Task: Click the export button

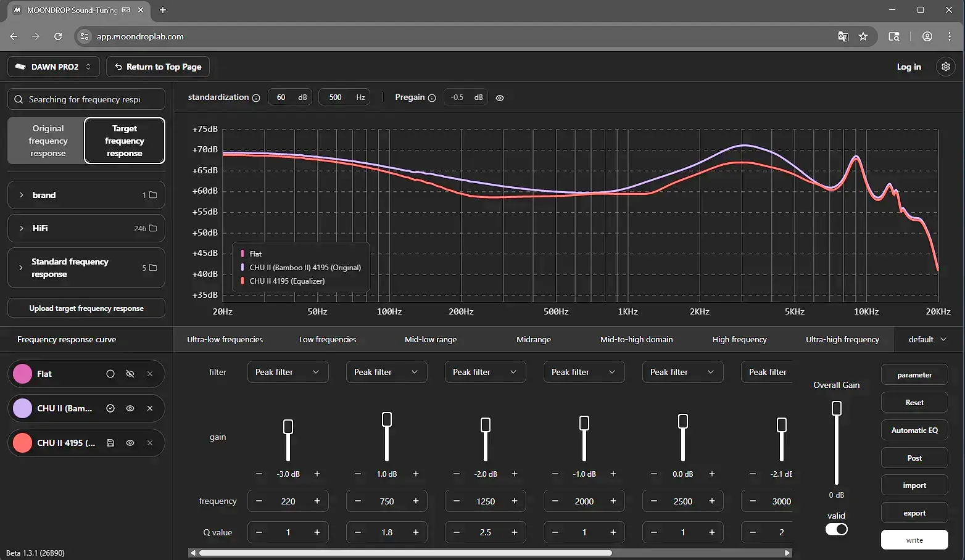Action: tap(914, 513)
